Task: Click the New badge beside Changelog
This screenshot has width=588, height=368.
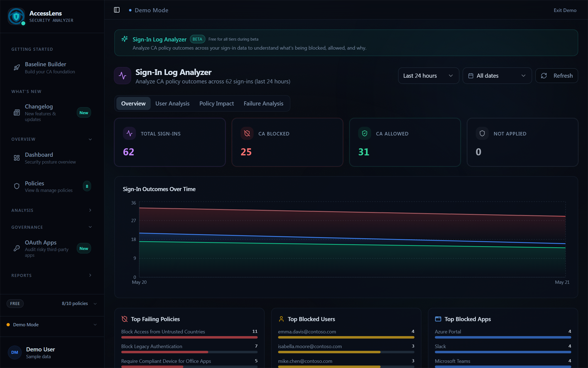Action: [84, 113]
